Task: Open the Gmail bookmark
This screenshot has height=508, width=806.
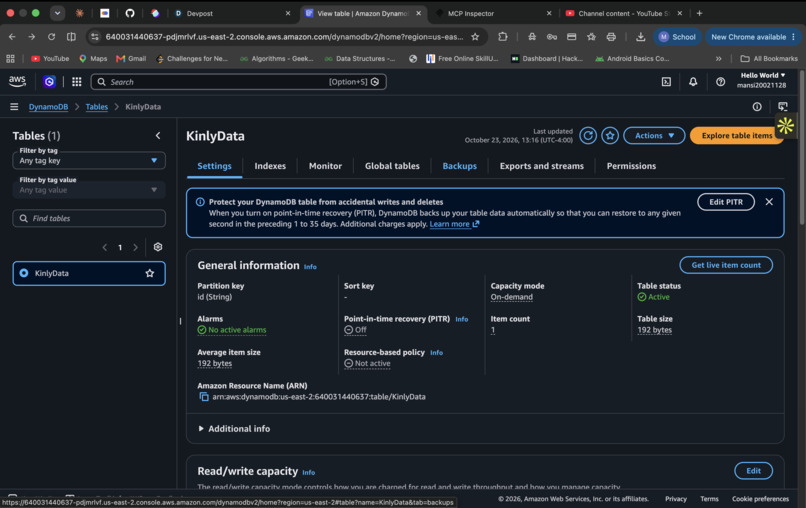Action: coord(132,59)
